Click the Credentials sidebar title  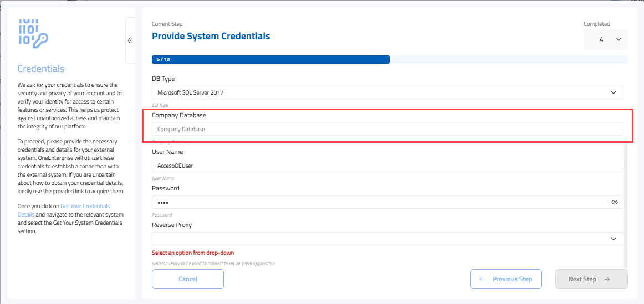[x=41, y=69]
